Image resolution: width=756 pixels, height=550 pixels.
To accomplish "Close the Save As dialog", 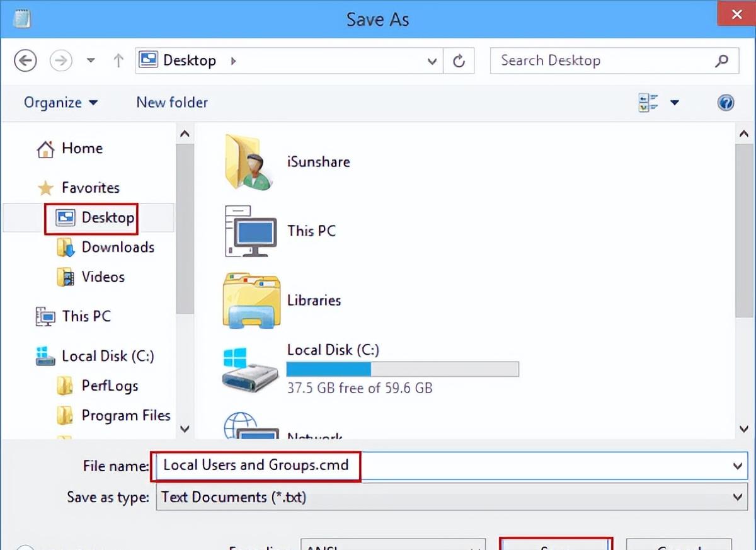I will click(736, 14).
